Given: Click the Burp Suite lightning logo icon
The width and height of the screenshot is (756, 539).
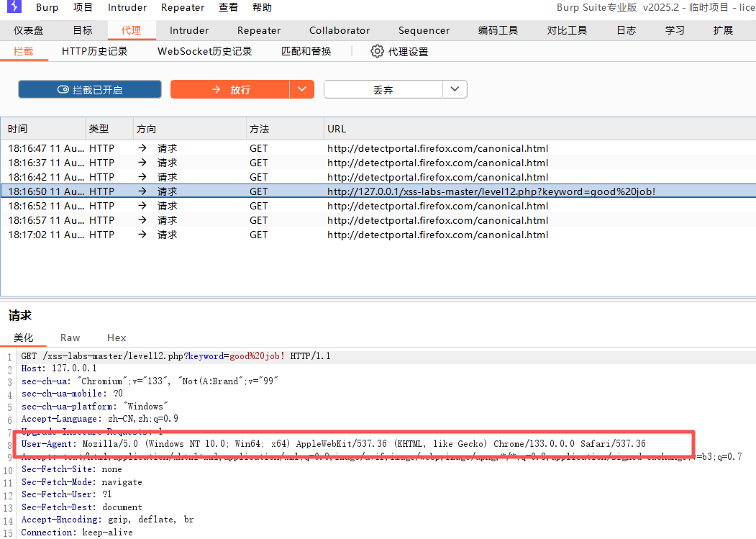Looking at the screenshot, I should (14, 6).
